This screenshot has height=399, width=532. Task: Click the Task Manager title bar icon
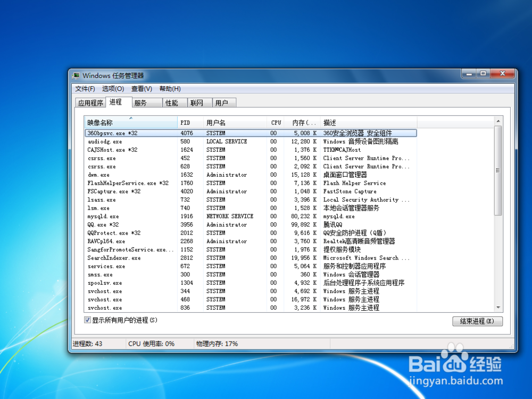point(76,76)
